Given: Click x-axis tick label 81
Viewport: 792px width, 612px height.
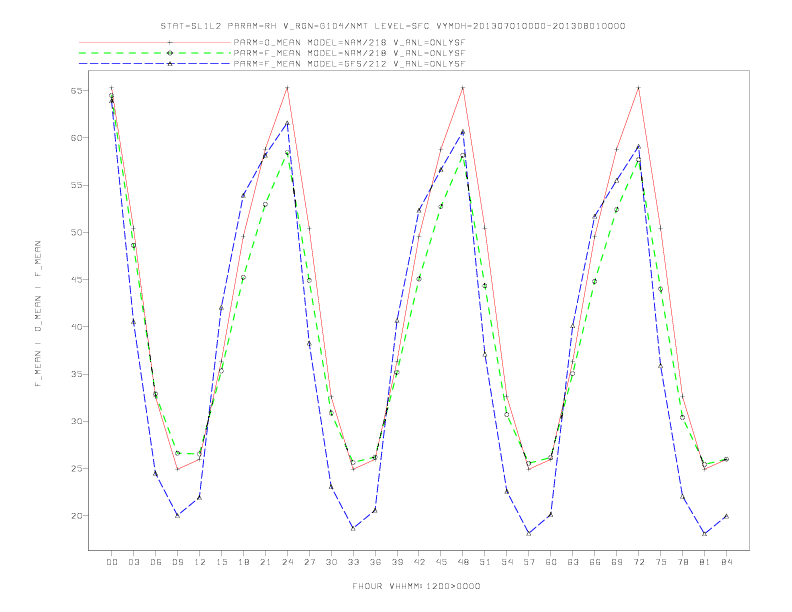Looking at the screenshot, I should (705, 562).
